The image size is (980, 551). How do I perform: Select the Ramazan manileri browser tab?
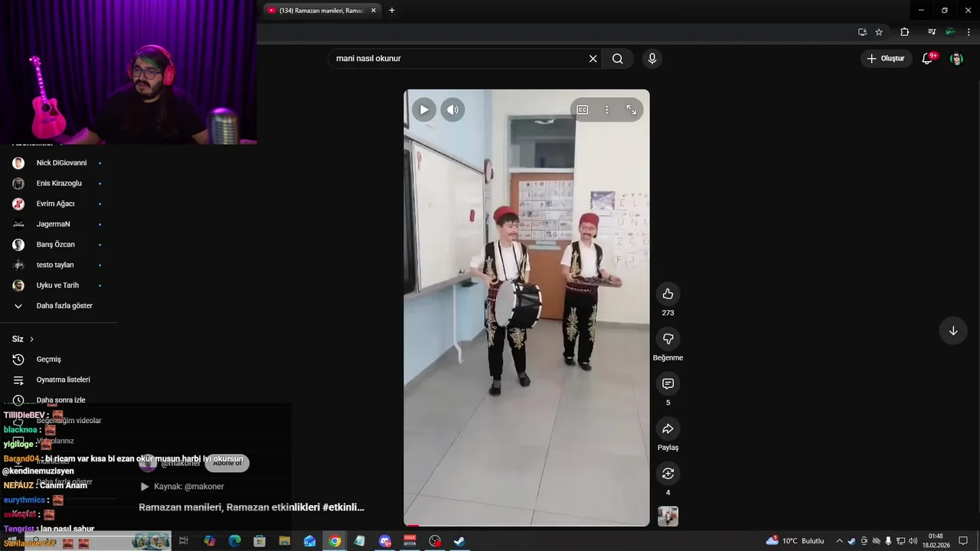pos(322,11)
